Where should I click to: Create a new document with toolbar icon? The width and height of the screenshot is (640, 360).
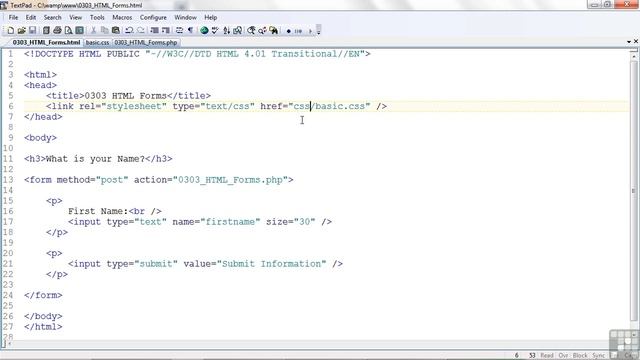pos(11,31)
